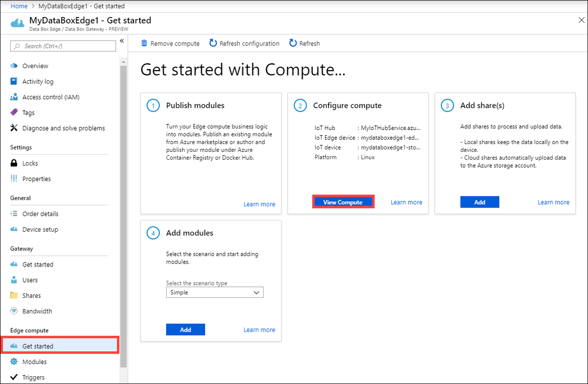
Task: Click the Triggers checkmark icon
Action: click(14, 378)
